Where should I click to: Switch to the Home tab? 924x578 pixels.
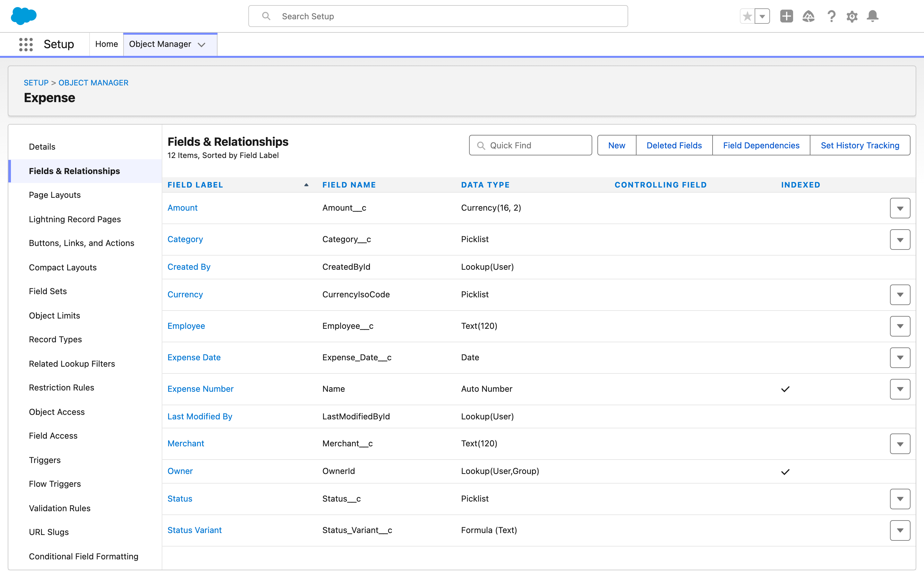(x=107, y=44)
